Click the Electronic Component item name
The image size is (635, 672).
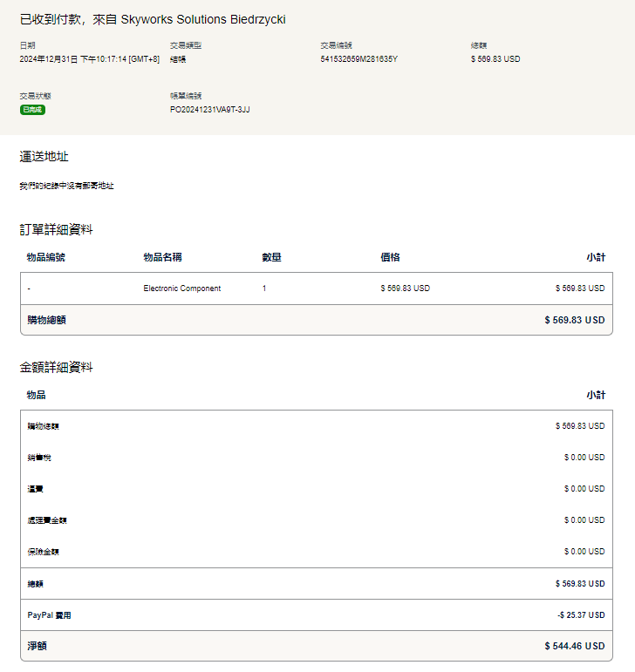coord(181,288)
